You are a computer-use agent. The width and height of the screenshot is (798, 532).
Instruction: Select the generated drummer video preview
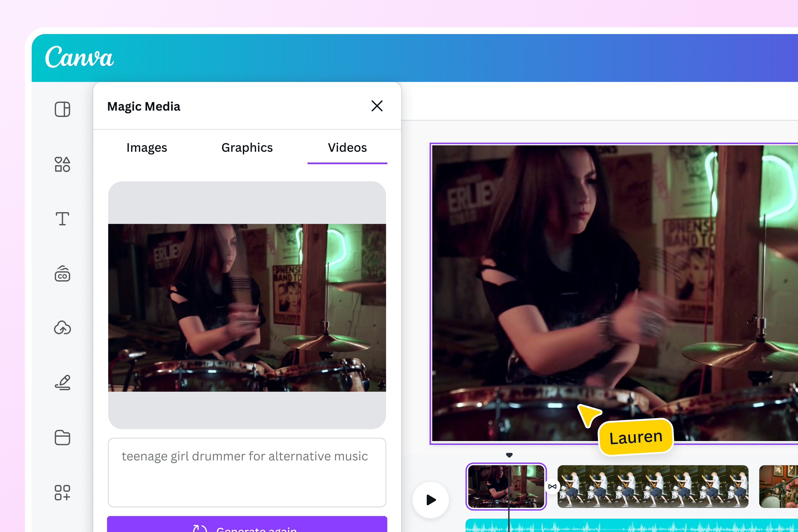point(247,307)
